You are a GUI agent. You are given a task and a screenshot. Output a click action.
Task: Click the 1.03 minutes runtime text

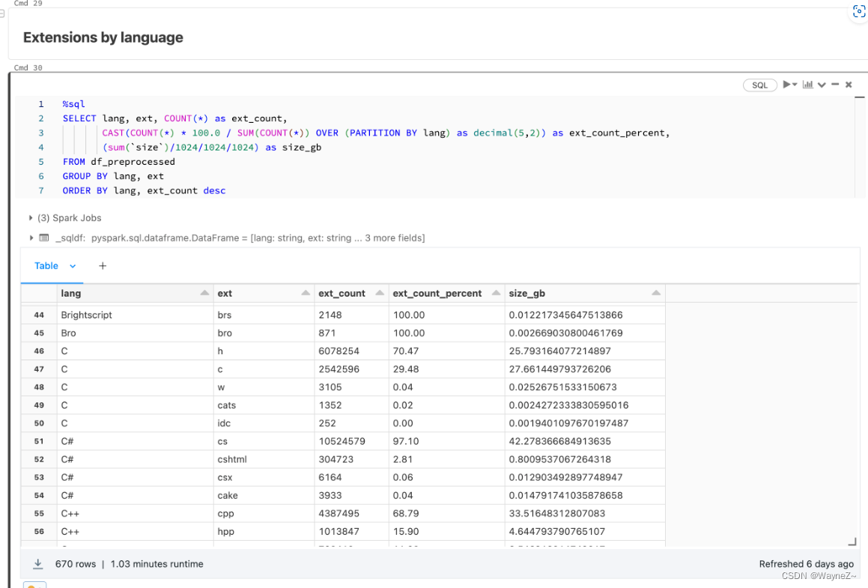(x=157, y=563)
